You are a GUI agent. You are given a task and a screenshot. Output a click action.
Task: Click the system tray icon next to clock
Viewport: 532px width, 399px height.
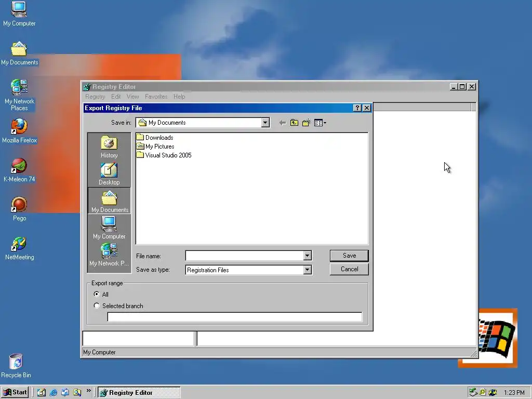[493, 393]
